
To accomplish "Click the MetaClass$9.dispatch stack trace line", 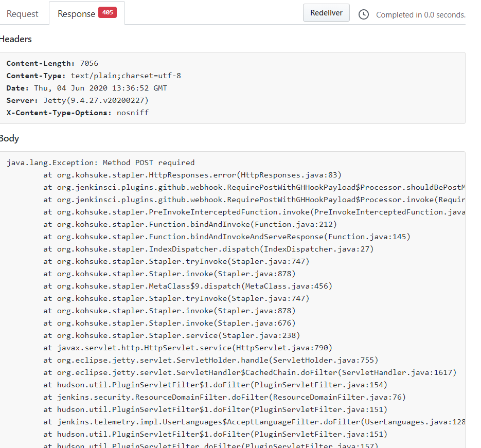I will [x=188, y=286].
